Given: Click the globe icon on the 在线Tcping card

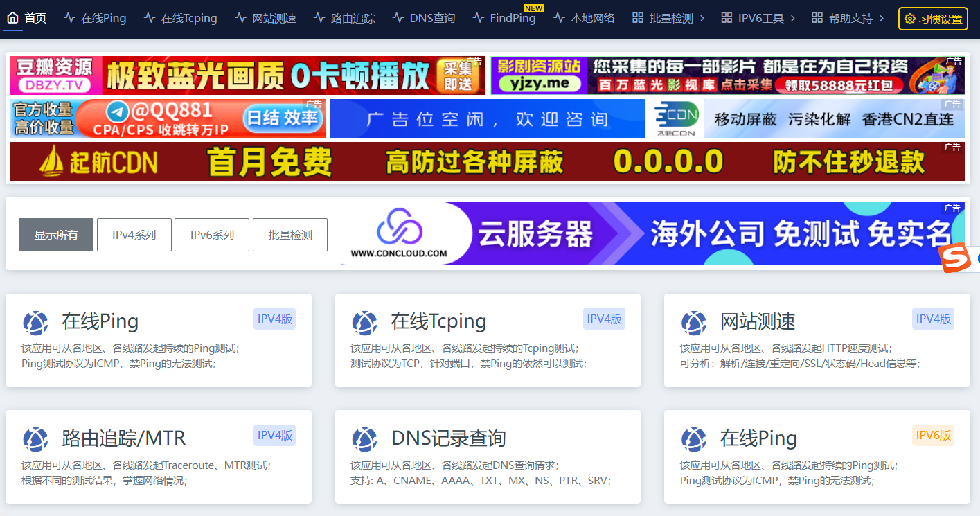Looking at the screenshot, I should (x=364, y=323).
